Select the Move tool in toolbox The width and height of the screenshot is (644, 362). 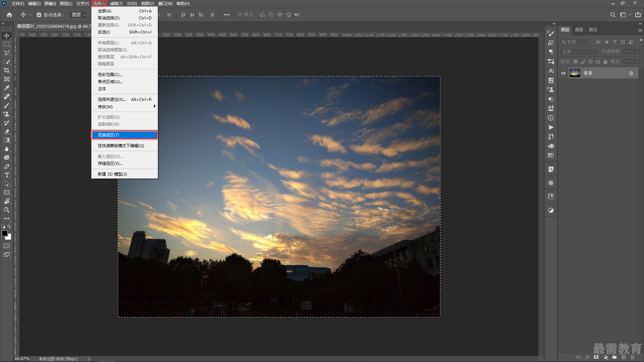[7, 36]
